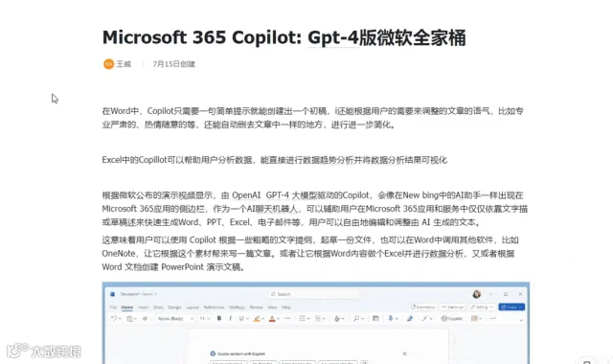Click the creation date 7月15日创建

(173, 64)
